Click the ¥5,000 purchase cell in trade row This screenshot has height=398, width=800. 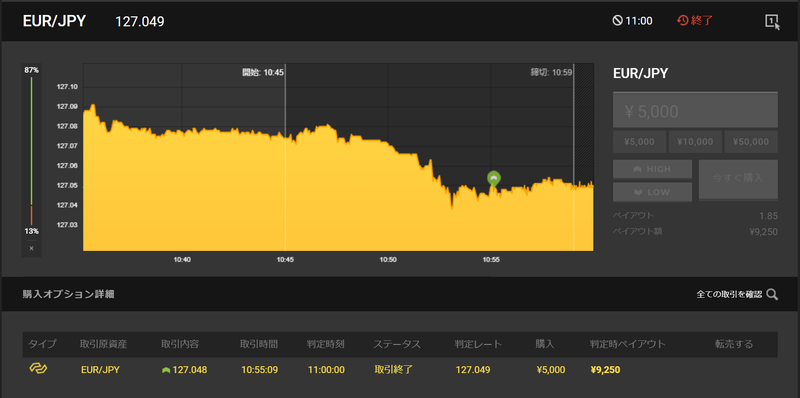[x=551, y=370]
